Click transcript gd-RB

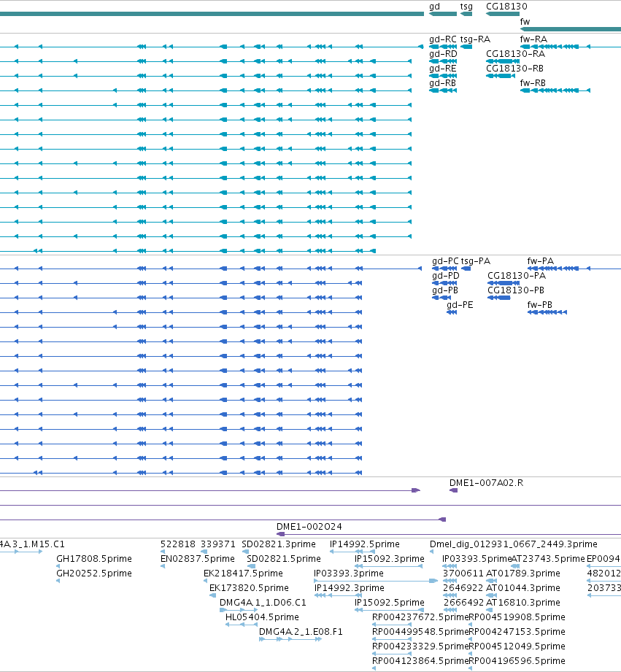click(x=443, y=83)
